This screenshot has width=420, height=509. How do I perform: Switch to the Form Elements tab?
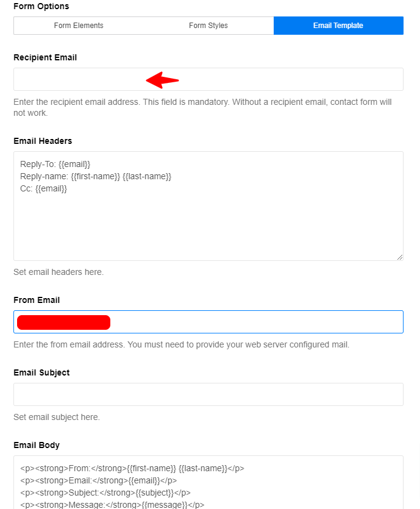point(79,26)
